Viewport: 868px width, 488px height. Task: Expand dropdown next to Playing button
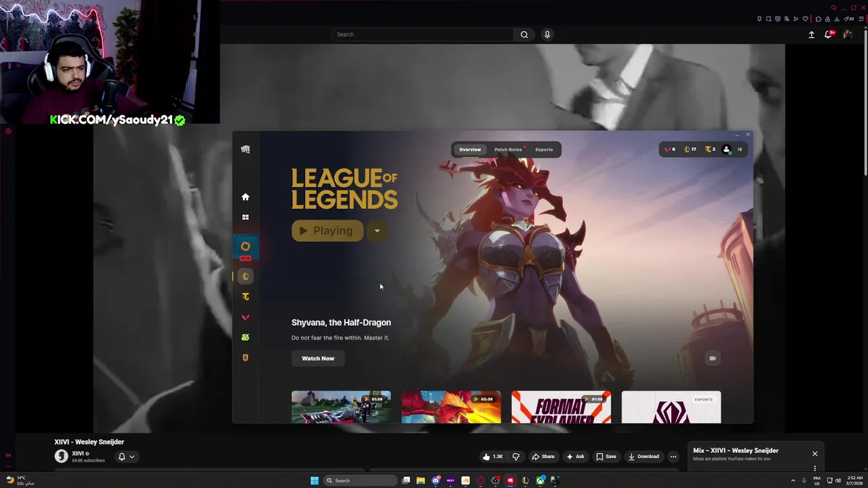pos(377,230)
